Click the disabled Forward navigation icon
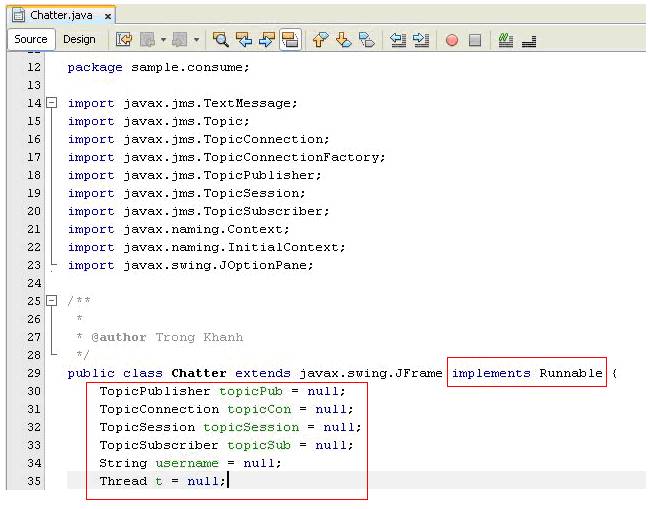This screenshot has width=651, height=509. [180, 40]
